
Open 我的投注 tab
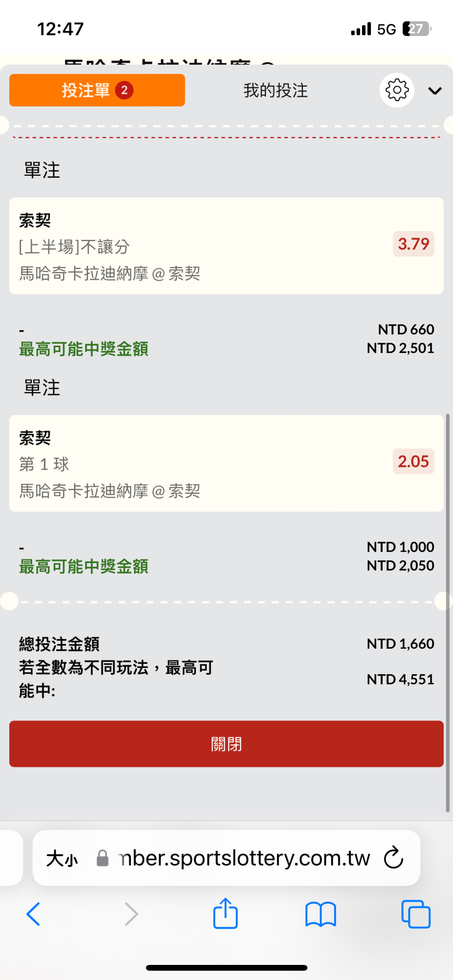pyautogui.click(x=276, y=91)
